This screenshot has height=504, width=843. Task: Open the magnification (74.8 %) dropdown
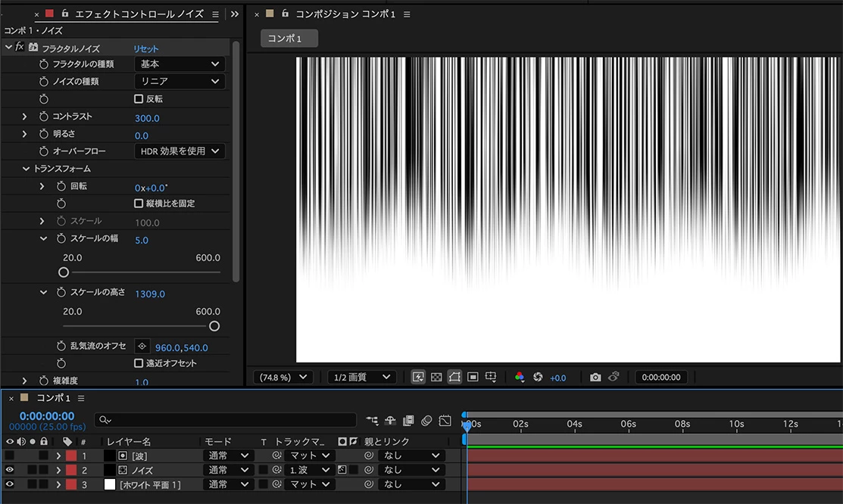(x=283, y=377)
